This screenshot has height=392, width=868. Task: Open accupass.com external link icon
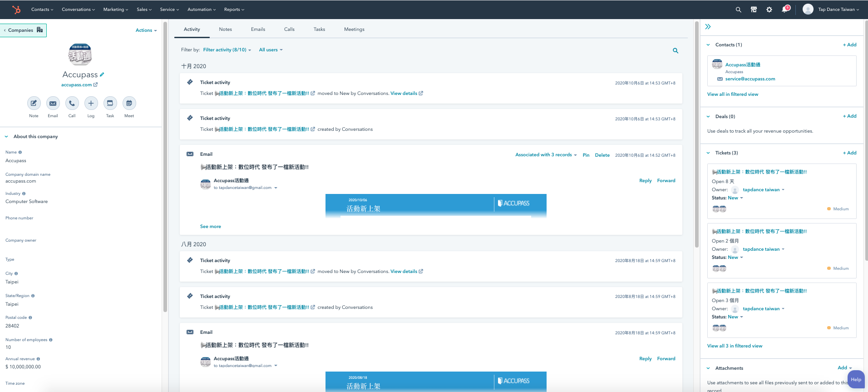click(x=95, y=84)
